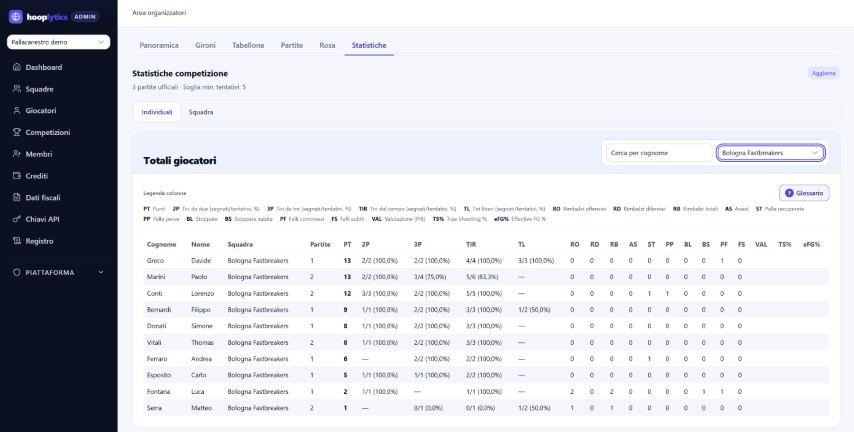
Task: Open Dashboard via its grid icon
Action: click(16, 68)
